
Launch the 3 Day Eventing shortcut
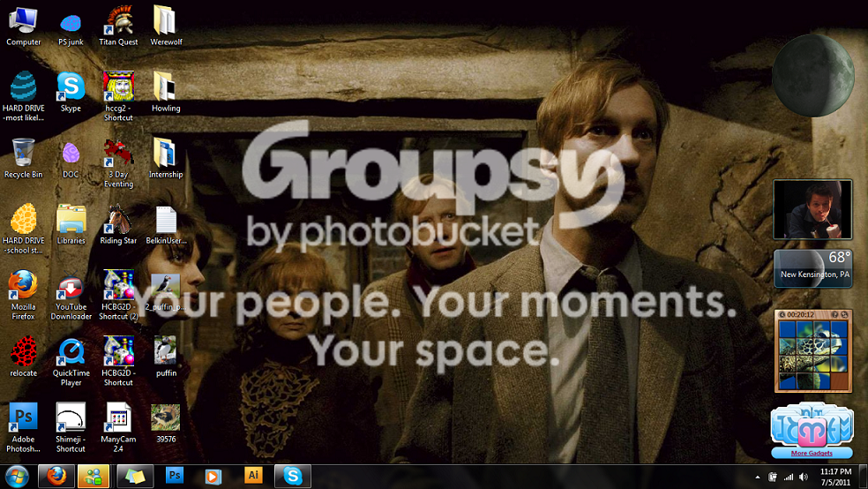pyautogui.click(x=118, y=162)
